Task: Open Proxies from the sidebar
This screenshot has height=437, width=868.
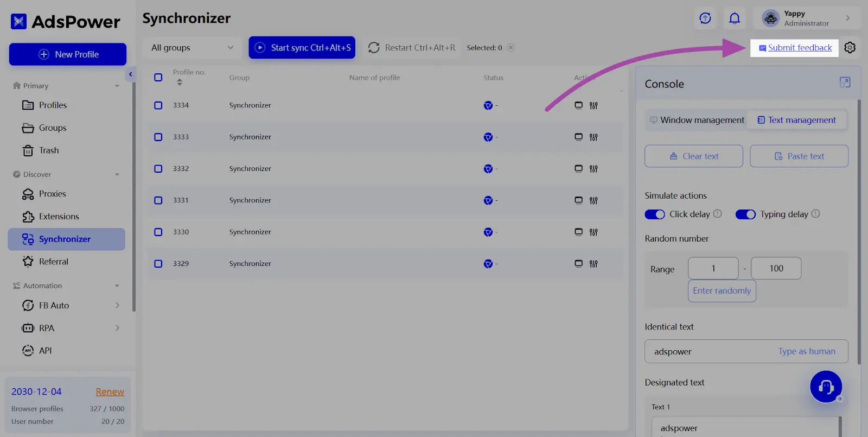Action: [x=52, y=194]
